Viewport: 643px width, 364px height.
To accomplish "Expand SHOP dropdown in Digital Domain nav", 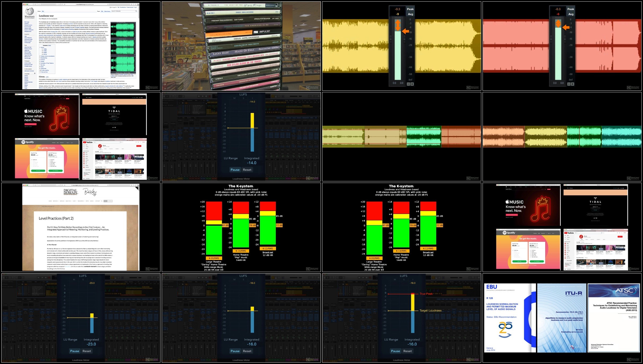I will (x=75, y=201).
